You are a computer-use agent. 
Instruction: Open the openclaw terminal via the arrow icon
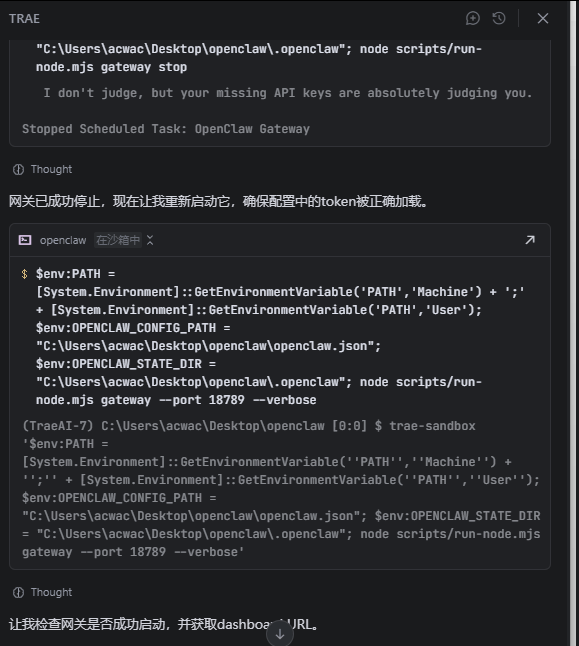pos(530,240)
